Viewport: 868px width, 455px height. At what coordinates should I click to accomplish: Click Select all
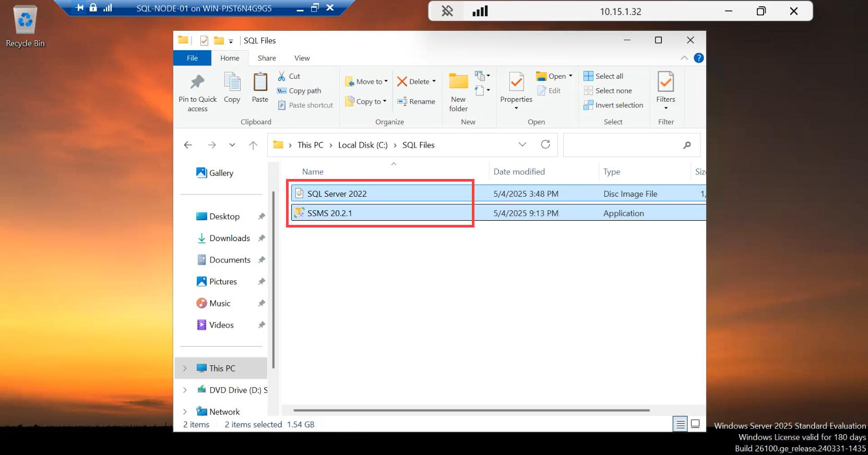(603, 76)
